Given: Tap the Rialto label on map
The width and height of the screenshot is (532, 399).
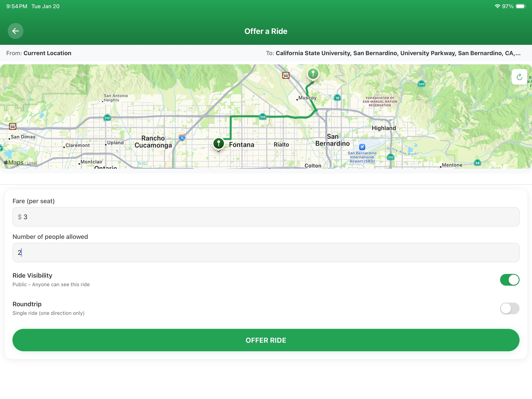Looking at the screenshot, I should pos(281,145).
